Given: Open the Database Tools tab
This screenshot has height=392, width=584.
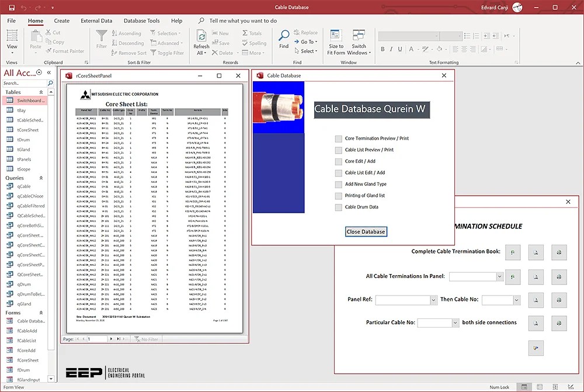Looking at the screenshot, I should tap(141, 20).
